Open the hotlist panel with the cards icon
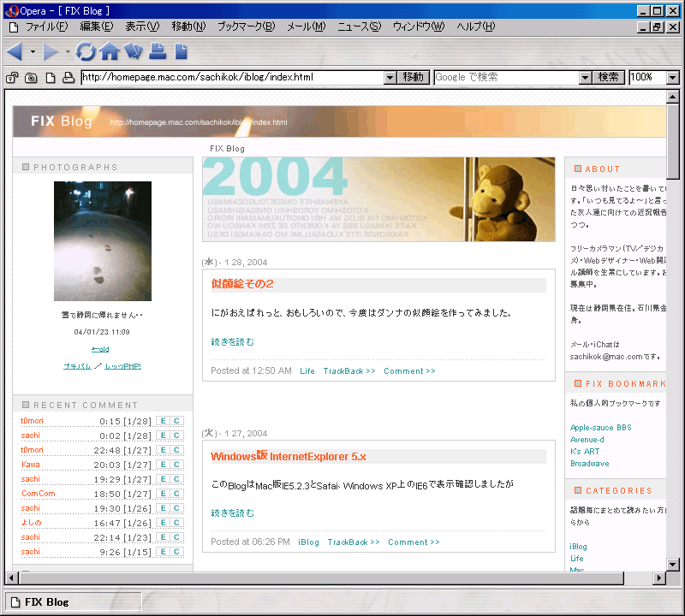This screenshot has width=685, height=616. pyautogui.click(x=134, y=51)
